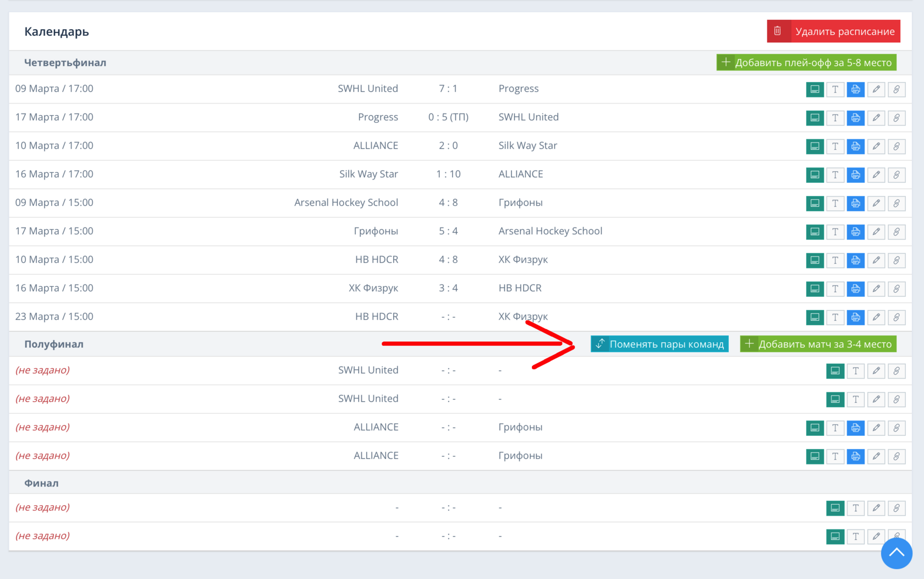The width and height of the screenshot is (924, 579).
Task: Print the 17 Марта 15:00 match
Action: 855,232
